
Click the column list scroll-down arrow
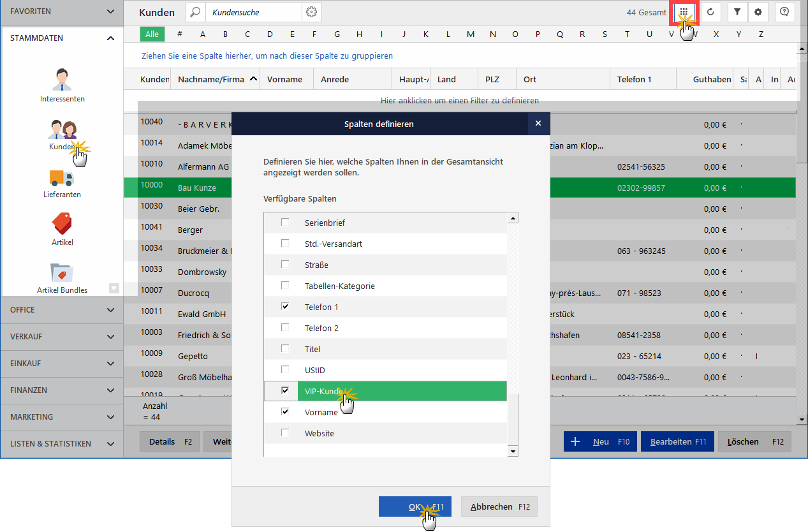pos(513,452)
